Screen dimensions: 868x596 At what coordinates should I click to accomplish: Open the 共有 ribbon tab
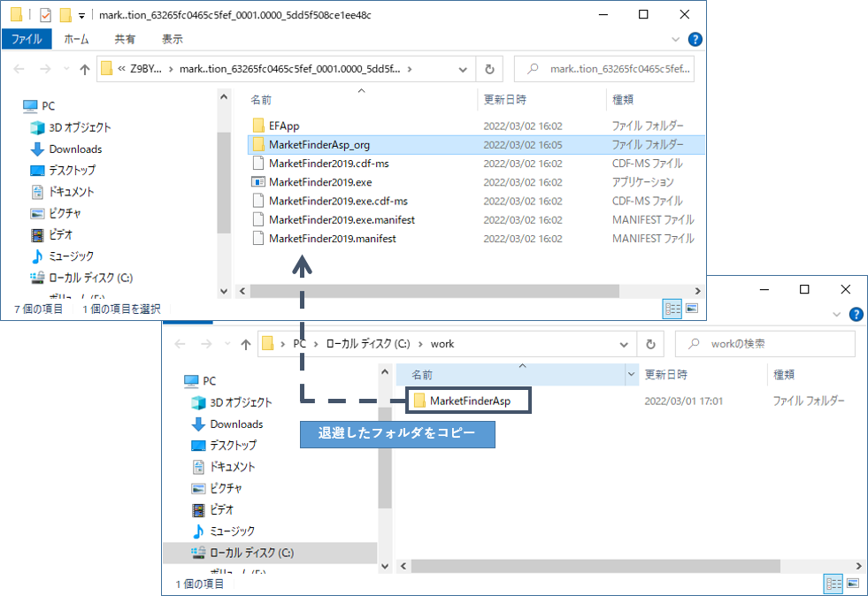pyautogui.click(x=125, y=39)
